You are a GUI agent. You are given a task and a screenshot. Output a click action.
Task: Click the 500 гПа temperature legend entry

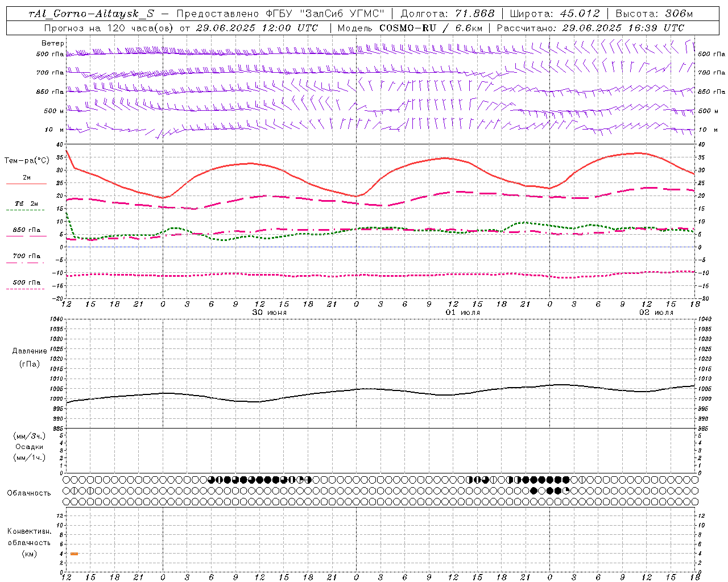[26, 282]
